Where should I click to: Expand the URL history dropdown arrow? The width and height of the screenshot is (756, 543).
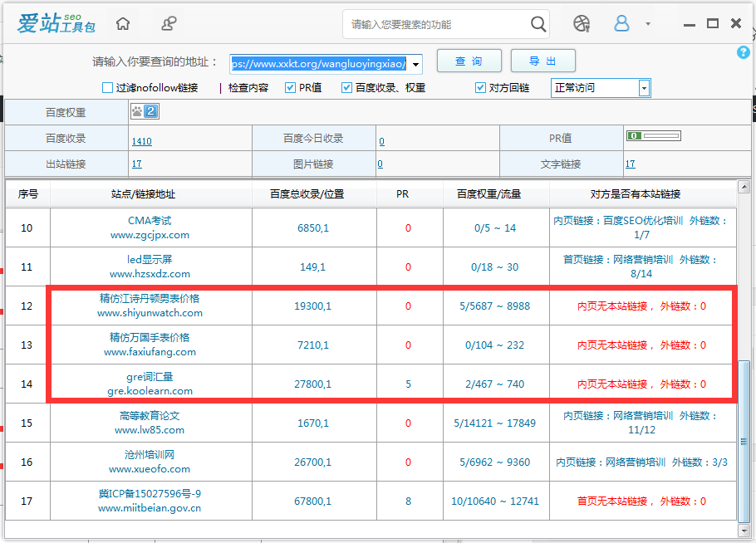(x=415, y=64)
